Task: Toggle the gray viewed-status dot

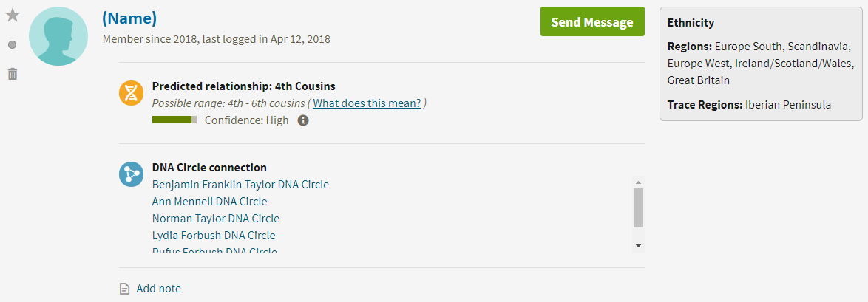Action: [x=12, y=45]
